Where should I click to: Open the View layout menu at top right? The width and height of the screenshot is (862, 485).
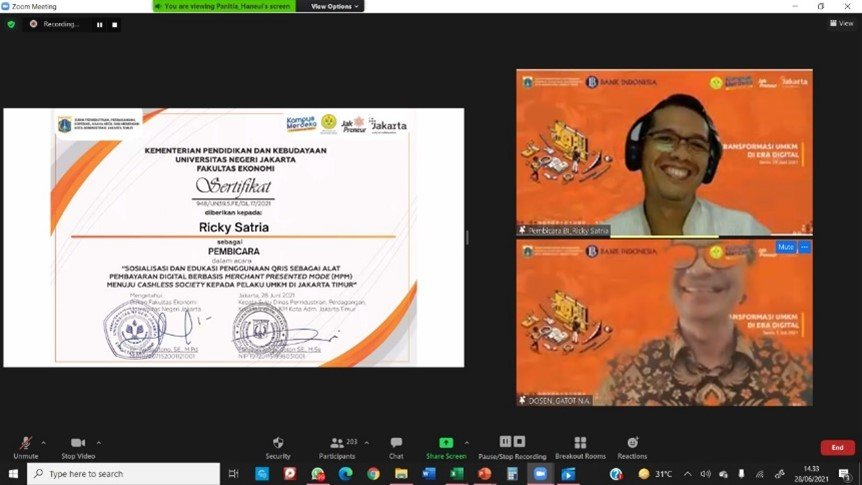842,23
